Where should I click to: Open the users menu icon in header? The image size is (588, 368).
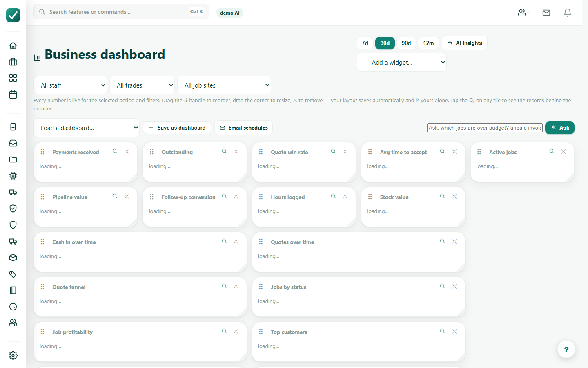(x=523, y=13)
